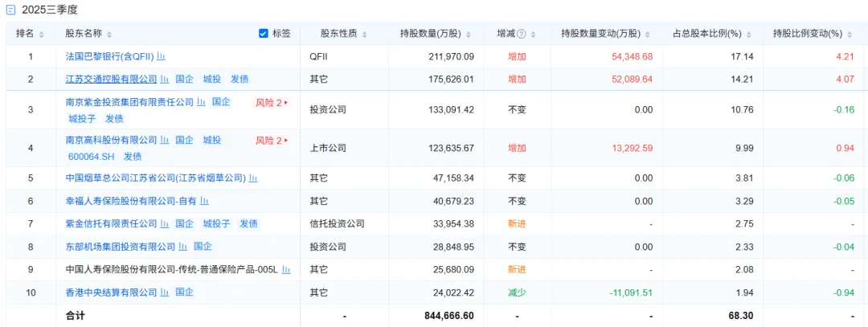Open 法国巴黎银行(含QFII) shareholder link
This screenshot has width=868, height=327.
109,56
